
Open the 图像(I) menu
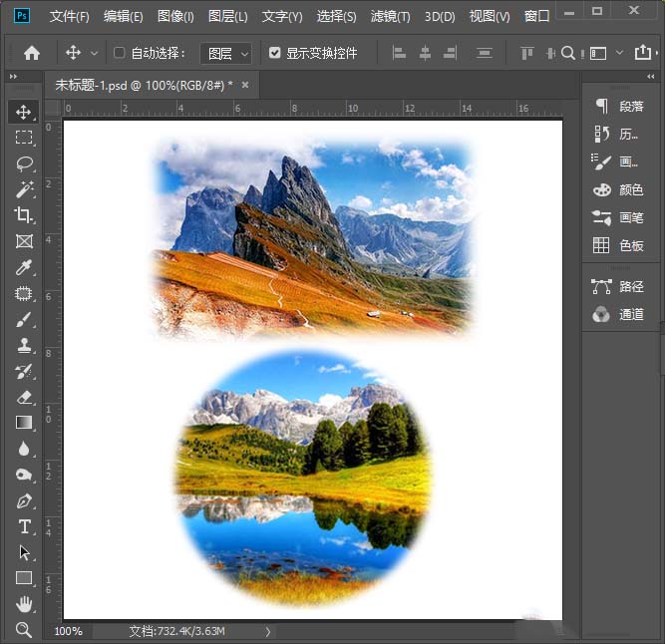(x=175, y=17)
